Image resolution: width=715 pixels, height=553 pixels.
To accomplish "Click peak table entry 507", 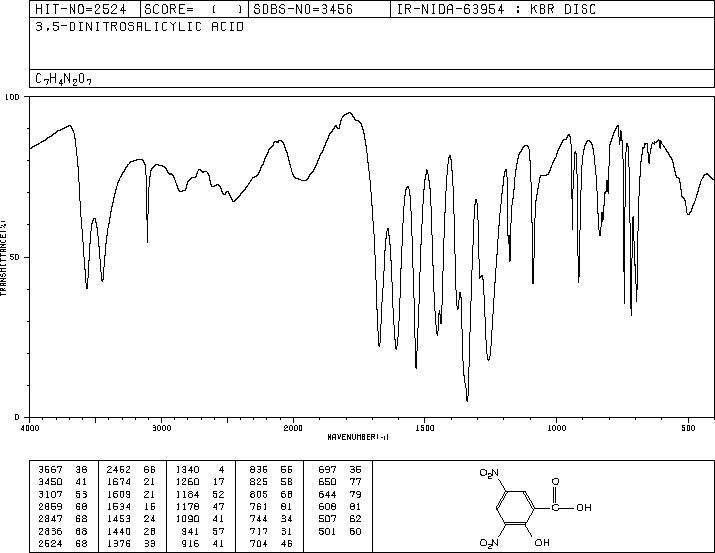I will coord(327,519).
